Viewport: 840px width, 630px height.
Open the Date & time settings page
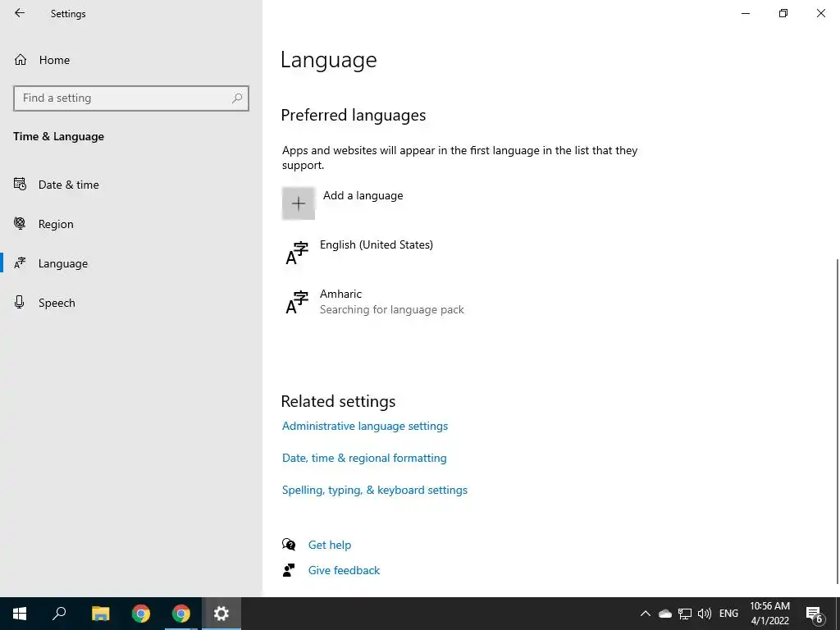coord(69,185)
